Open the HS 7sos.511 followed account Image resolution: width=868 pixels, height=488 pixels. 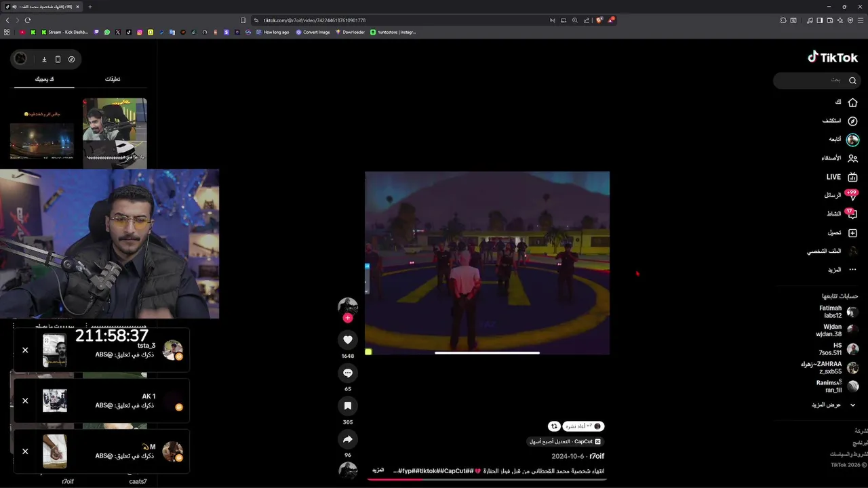tap(839, 349)
